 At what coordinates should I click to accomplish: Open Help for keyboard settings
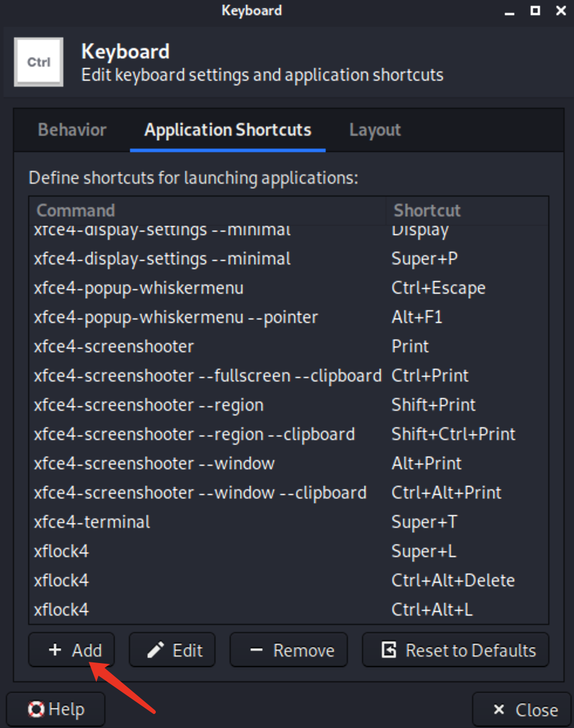[x=56, y=709]
